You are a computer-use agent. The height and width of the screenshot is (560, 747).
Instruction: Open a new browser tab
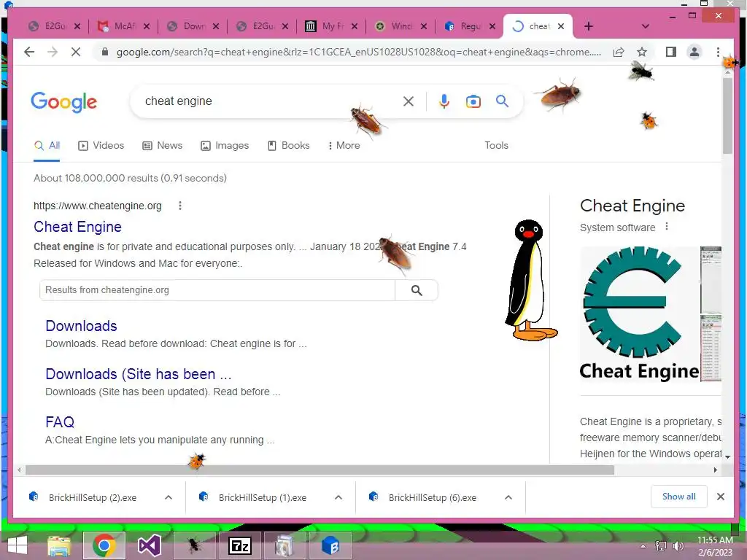tap(589, 26)
